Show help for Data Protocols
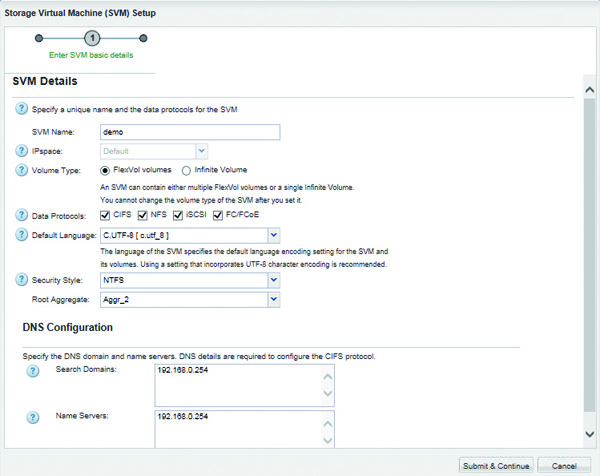The height and width of the screenshot is (476, 600). tap(21, 215)
